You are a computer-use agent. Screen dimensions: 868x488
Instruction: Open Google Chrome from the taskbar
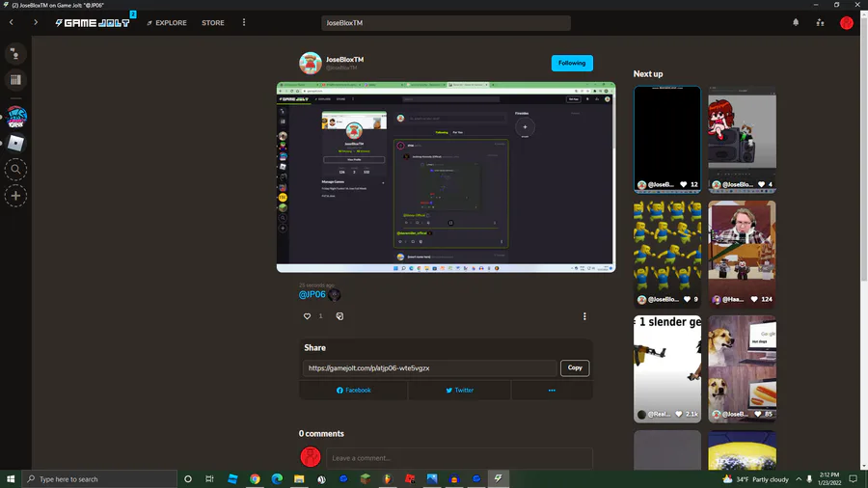pos(255,479)
